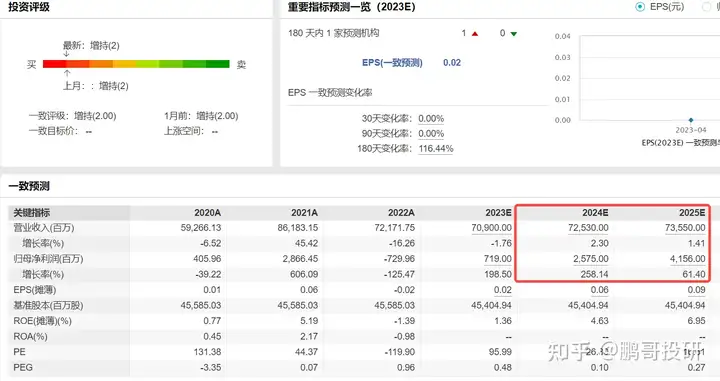Click the EPS consensus value 0.02
This screenshot has height=381, width=720.
coord(452,63)
